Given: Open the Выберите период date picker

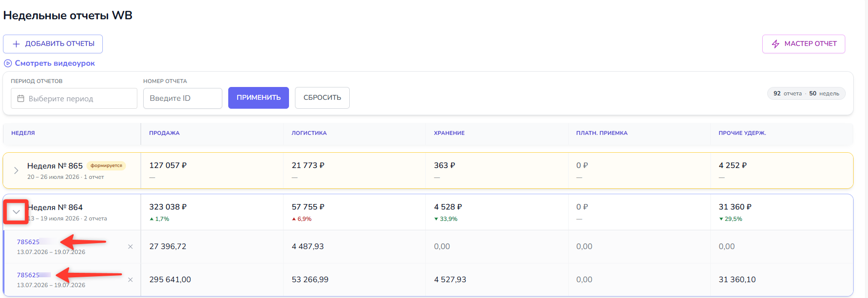Looking at the screenshot, I should pyautogui.click(x=74, y=98).
